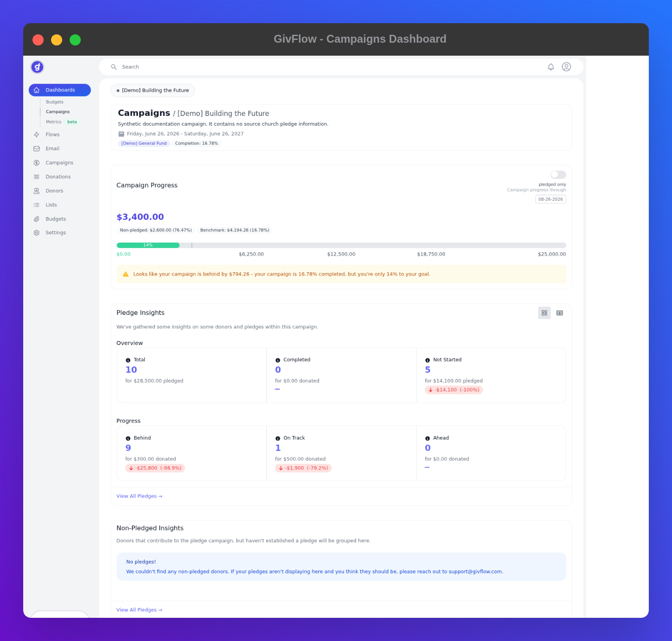This screenshot has height=641, width=672.
Task: Click the search magnifier icon
Action: click(114, 67)
